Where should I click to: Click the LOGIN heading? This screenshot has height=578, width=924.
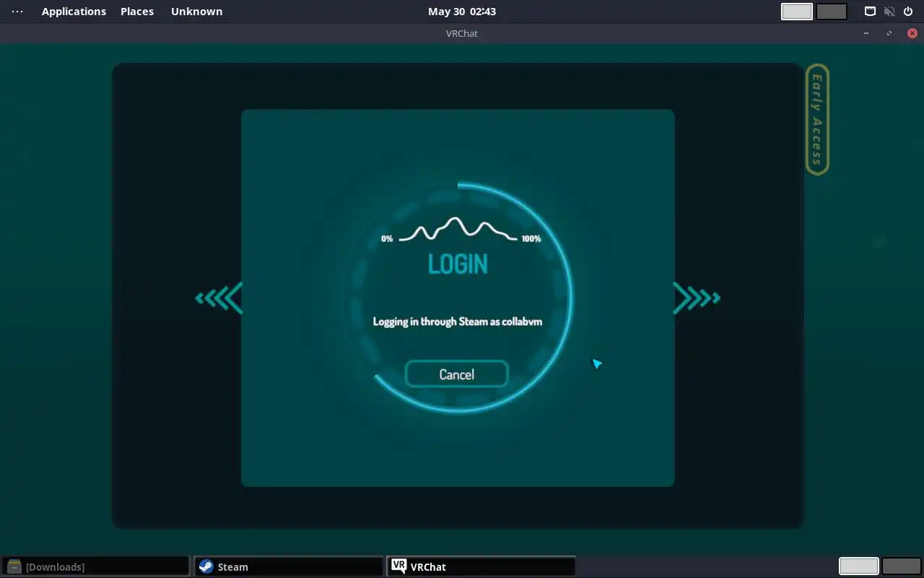click(x=458, y=264)
